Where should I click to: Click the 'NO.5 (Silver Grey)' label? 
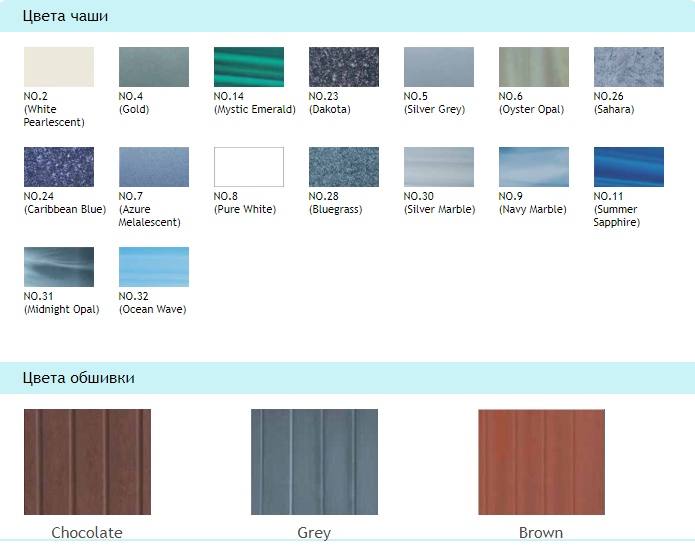434,103
